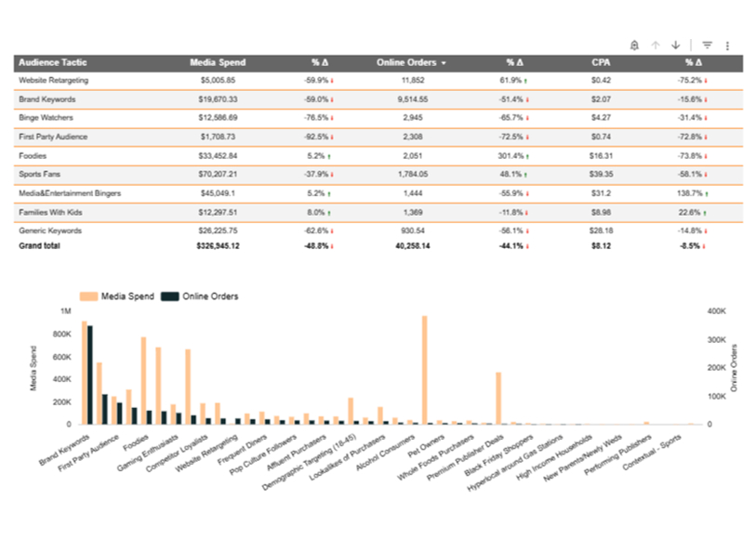Sort by the Audience Tactic column header
This screenshot has width=756, height=540.
tap(53, 62)
